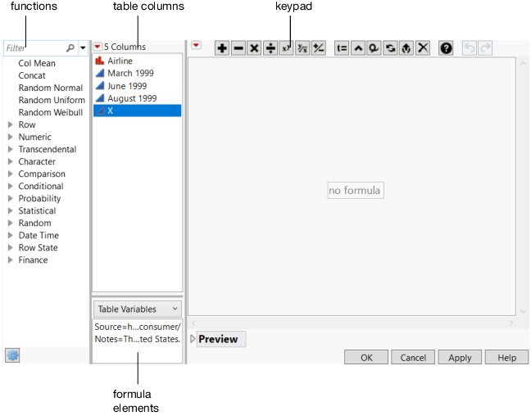
Task: Expand the Statistical function group
Action: (x=11, y=210)
